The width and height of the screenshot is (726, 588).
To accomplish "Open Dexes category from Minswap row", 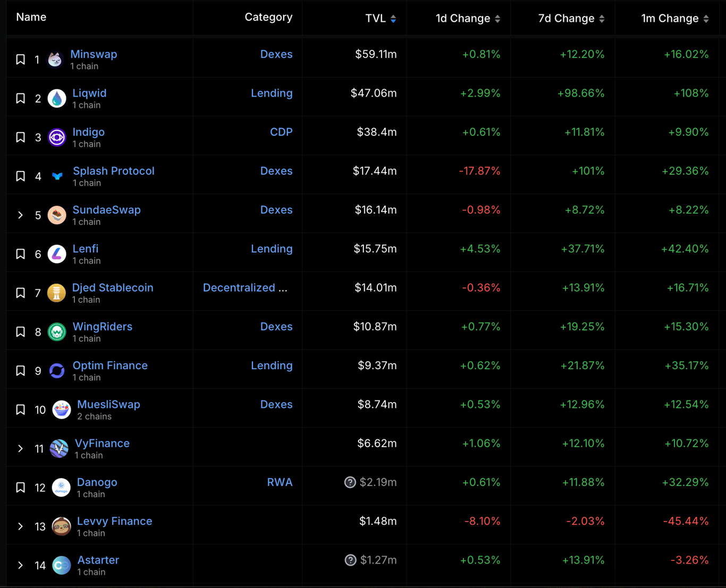I will click(x=276, y=54).
